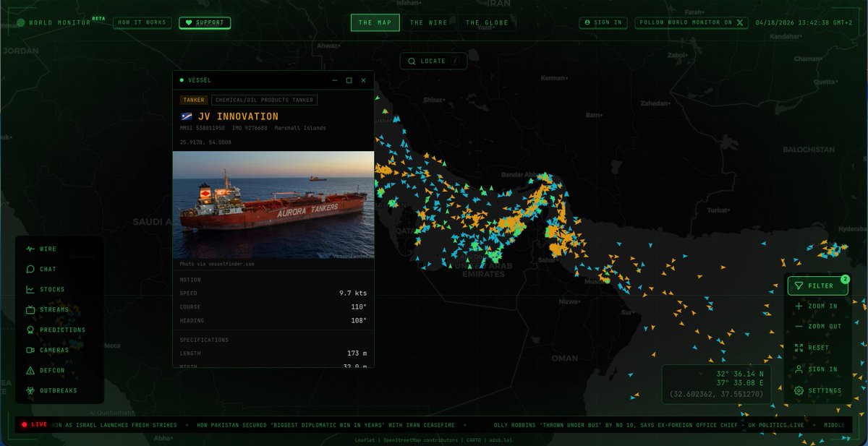Click the Course 110° value
Image resolution: width=868 pixels, height=446 pixels.
point(359,306)
